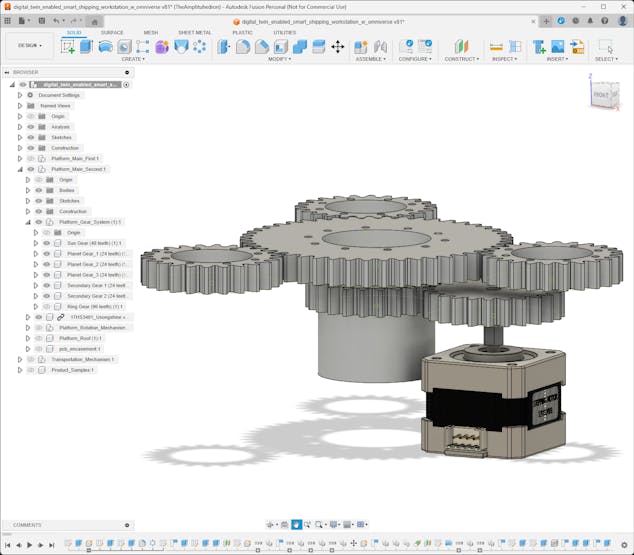
Task: Click the Extrude tool icon
Action: click(x=86, y=46)
